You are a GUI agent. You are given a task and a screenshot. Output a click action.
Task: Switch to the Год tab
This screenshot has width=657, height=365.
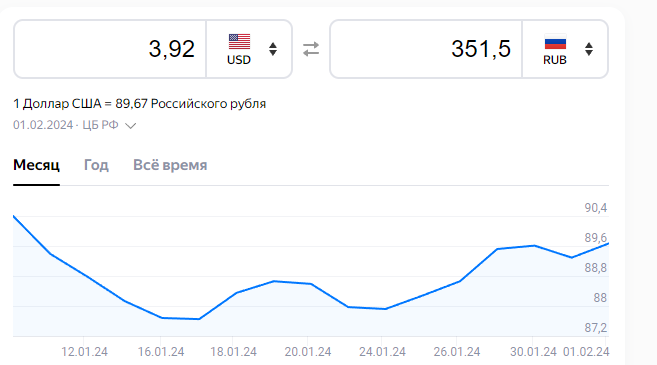click(x=96, y=165)
